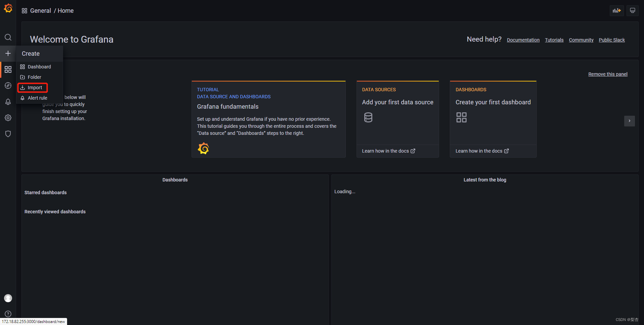Select Folder from the Create menu
Screen dimensions: 644x325
point(40,77)
